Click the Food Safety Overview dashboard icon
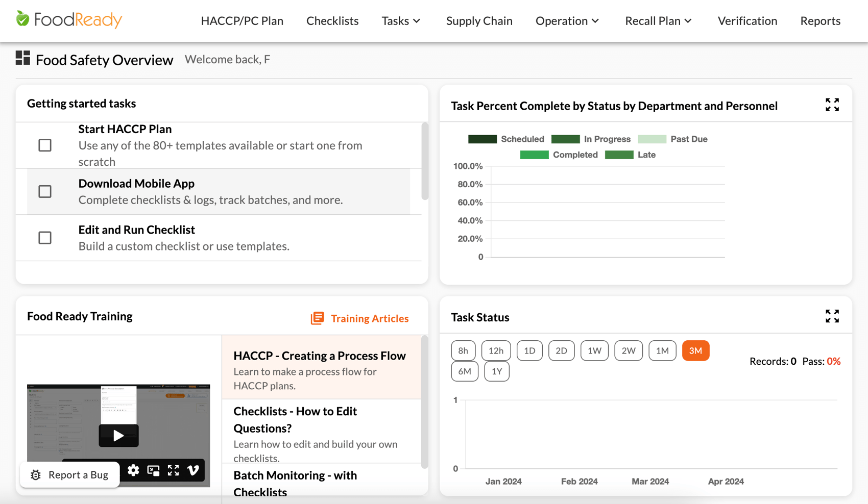The width and height of the screenshot is (868, 504). tap(22, 58)
